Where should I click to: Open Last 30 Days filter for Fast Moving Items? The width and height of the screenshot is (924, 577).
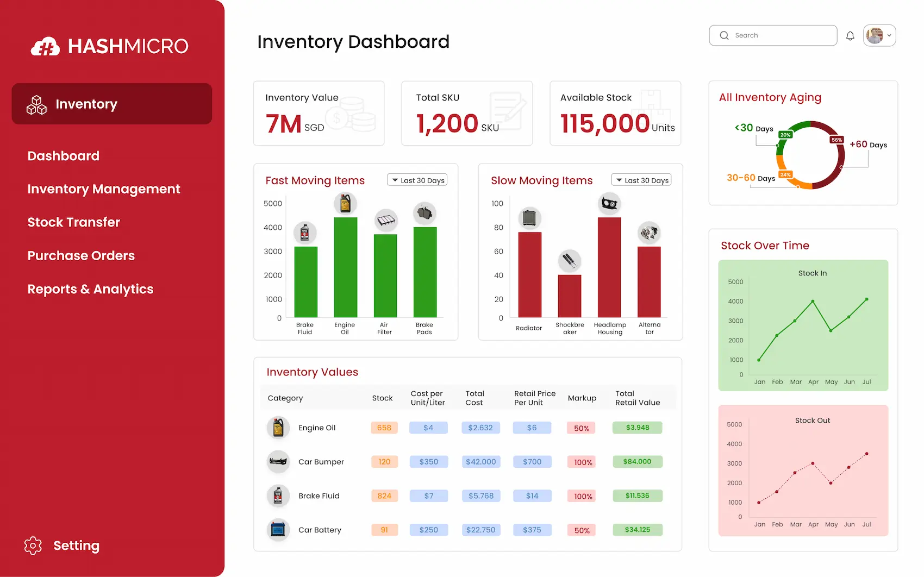click(417, 179)
